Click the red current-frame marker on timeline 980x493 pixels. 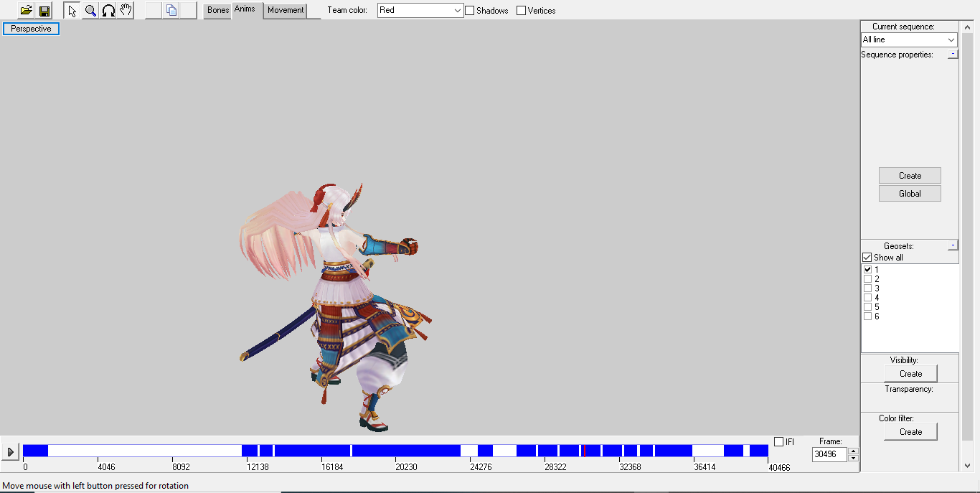click(584, 451)
